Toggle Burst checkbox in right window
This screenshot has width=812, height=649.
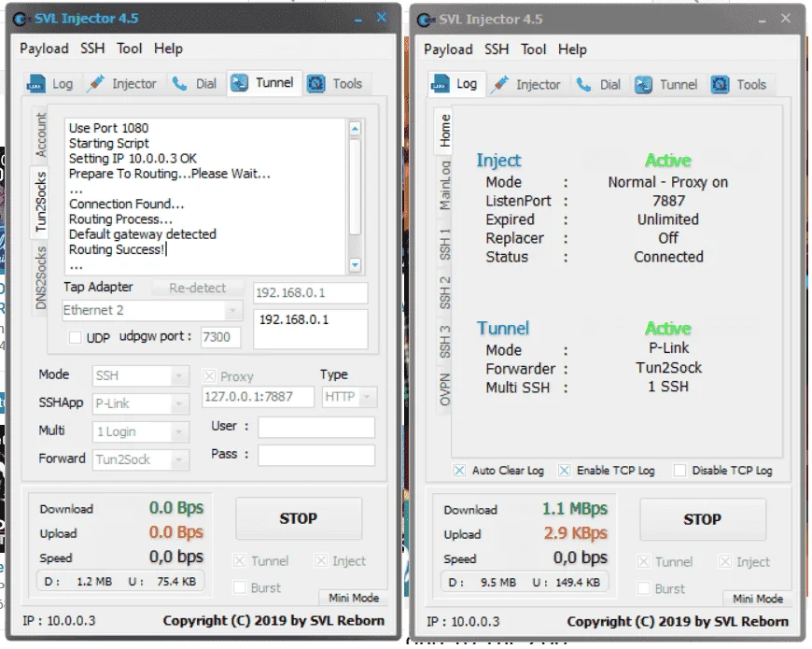click(643, 588)
